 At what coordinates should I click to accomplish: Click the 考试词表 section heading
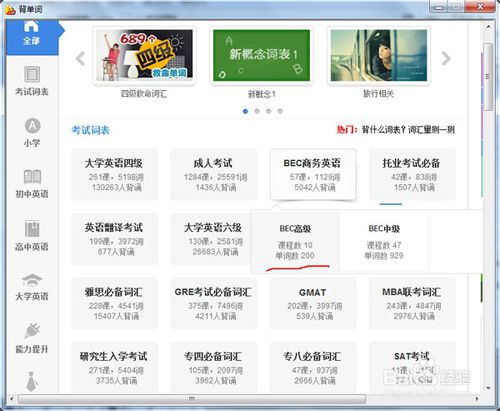click(91, 130)
